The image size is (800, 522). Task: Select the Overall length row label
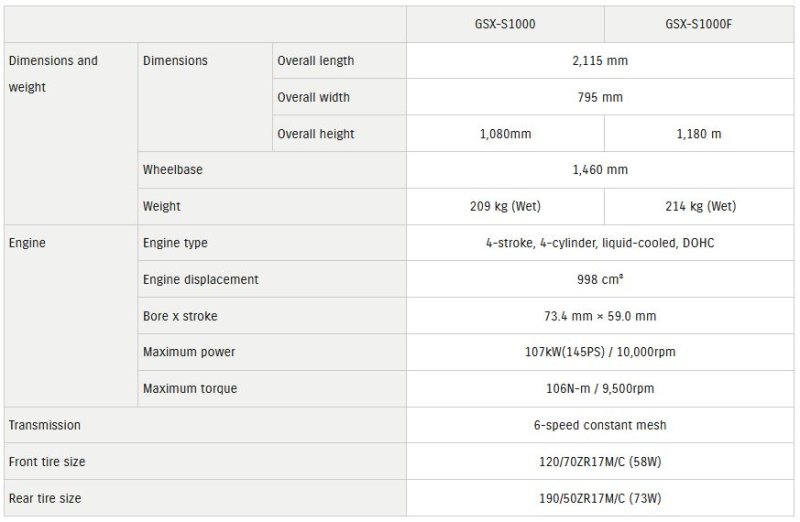315,61
